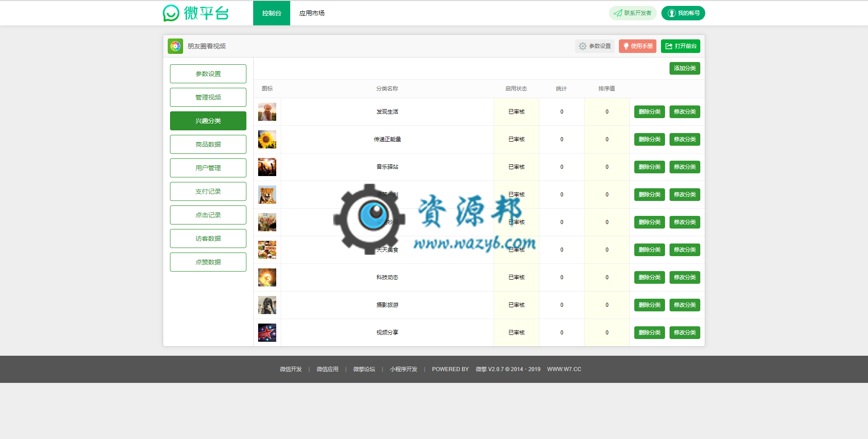Click the 微平台 logo
This screenshot has width=868, height=439.
point(196,13)
